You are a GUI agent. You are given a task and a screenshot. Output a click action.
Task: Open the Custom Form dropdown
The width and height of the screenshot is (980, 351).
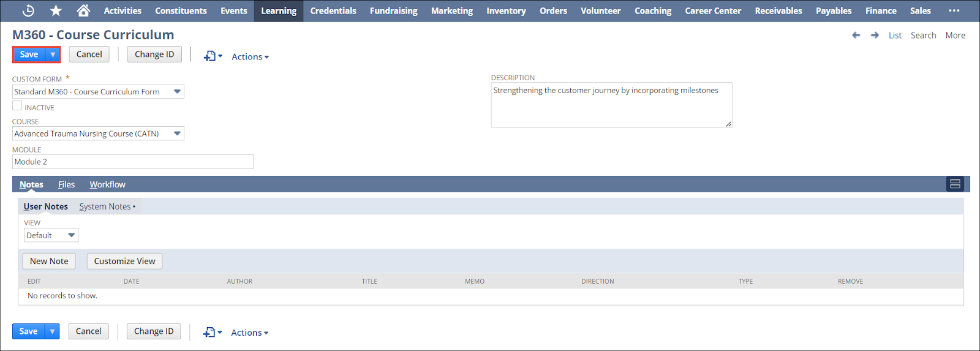[x=177, y=92]
